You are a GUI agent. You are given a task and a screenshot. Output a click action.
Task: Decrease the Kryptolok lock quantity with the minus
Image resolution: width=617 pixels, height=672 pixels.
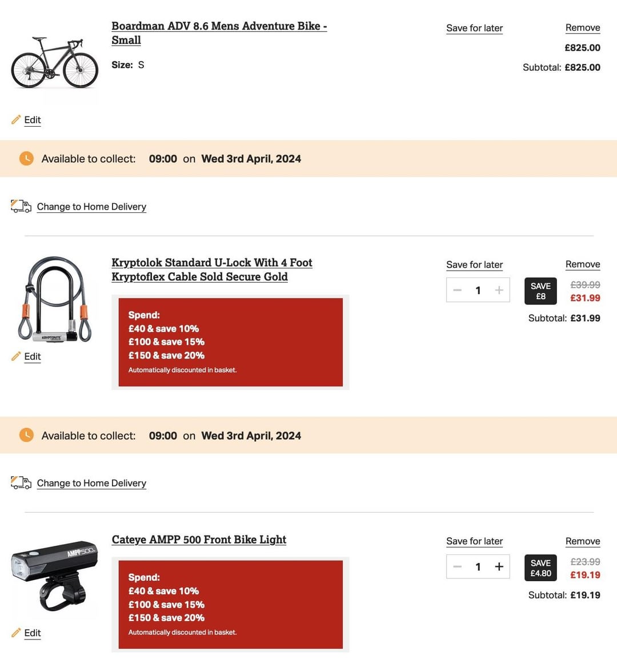458,290
